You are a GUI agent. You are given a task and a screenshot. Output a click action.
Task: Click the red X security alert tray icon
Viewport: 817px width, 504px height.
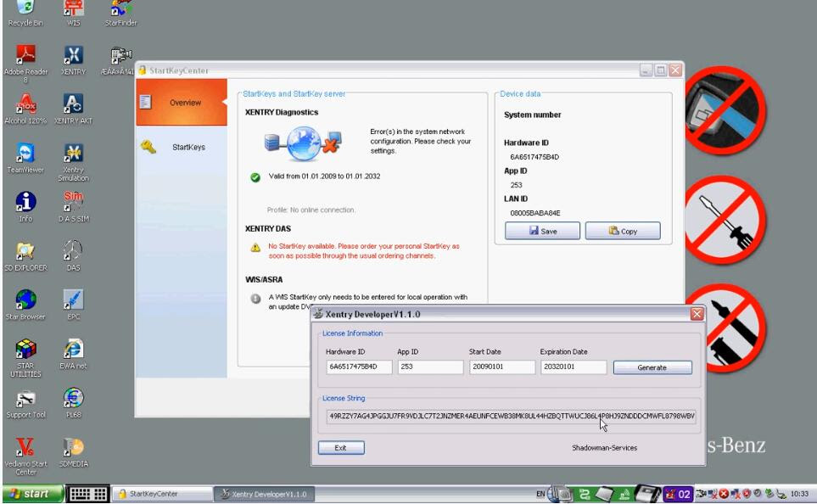(x=724, y=494)
